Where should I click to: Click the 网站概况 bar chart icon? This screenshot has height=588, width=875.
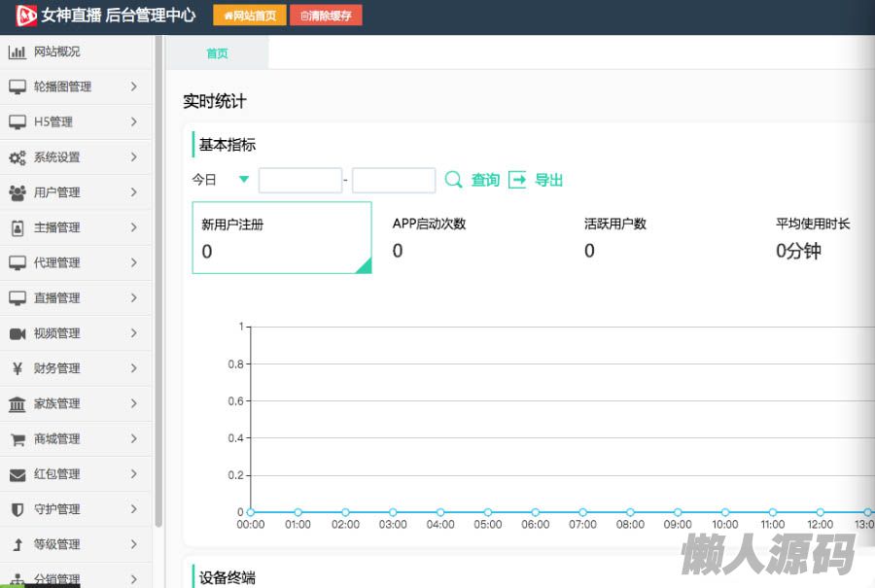(x=17, y=52)
